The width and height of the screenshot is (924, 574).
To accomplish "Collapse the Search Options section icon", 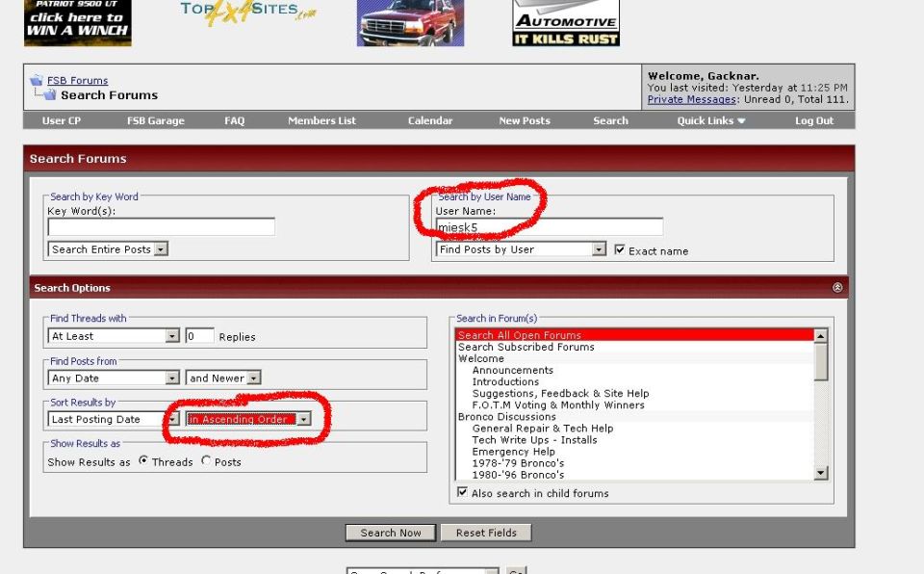I will coord(836,287).
